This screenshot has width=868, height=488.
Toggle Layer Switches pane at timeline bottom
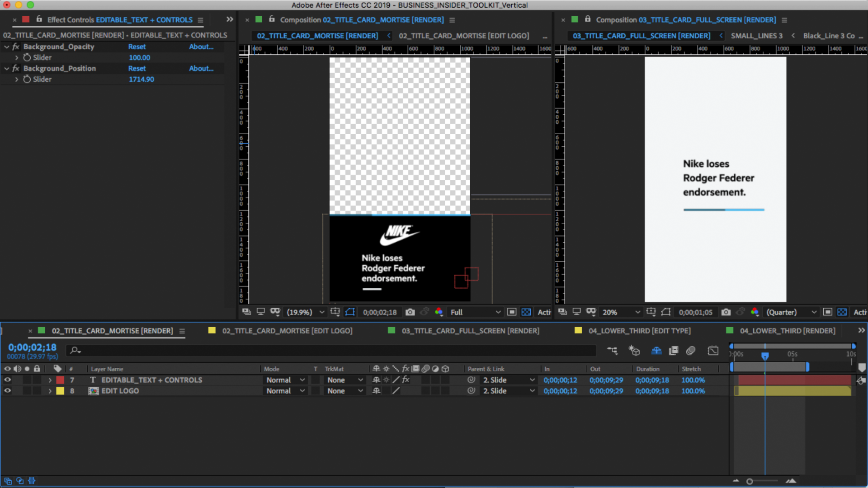[8, 481]
